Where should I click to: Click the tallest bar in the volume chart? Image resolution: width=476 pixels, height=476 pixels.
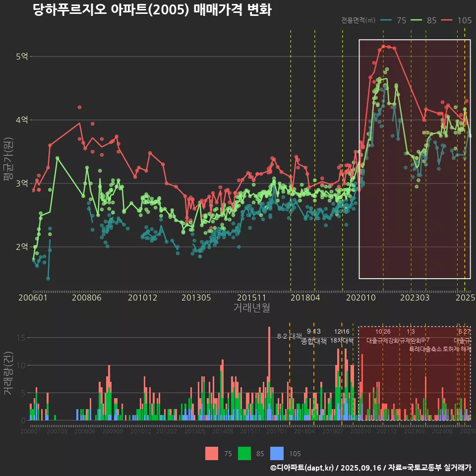click(x=269, y=373)
